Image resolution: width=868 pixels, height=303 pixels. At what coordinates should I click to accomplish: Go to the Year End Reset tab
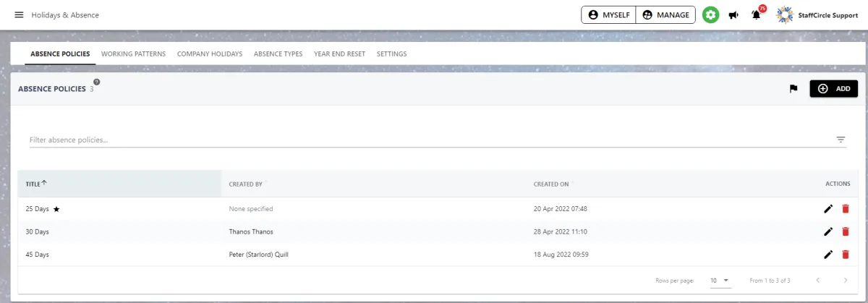point(340,54)
